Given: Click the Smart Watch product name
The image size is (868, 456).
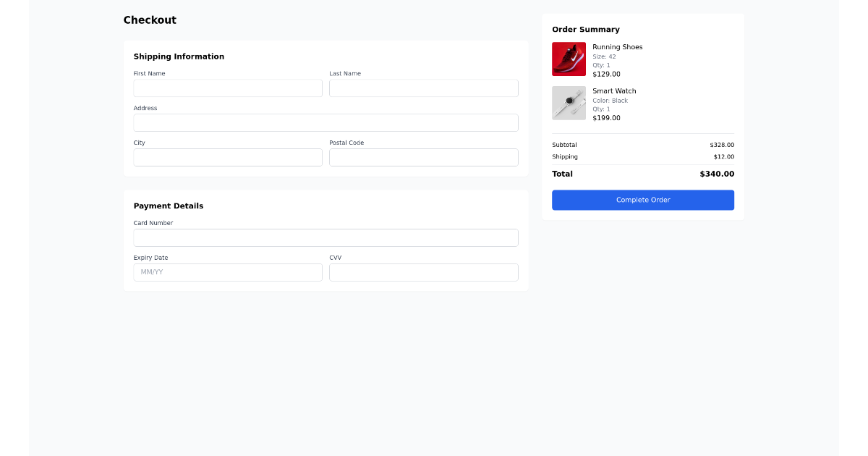Looking at the screenshot, I should (614, 90).
